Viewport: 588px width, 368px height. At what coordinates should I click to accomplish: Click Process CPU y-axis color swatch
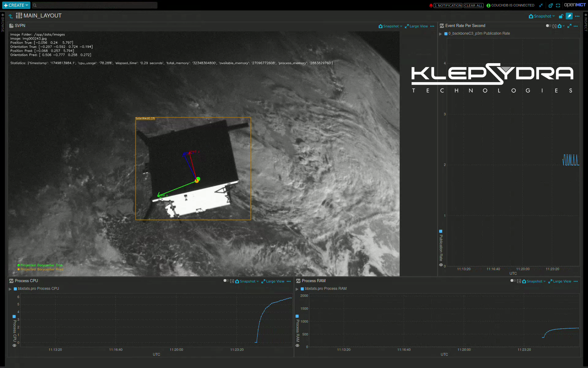tap(14, 316)
